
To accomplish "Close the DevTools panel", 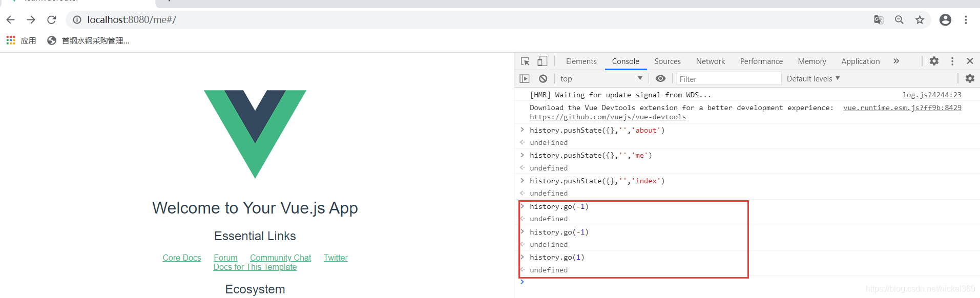I will [x=970, y=61].
